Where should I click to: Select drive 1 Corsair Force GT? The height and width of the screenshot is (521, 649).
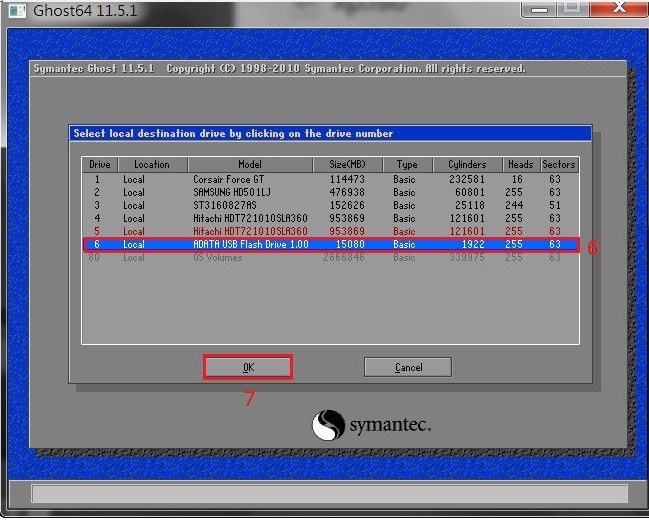pyautogui.click(x=330, y=179)
